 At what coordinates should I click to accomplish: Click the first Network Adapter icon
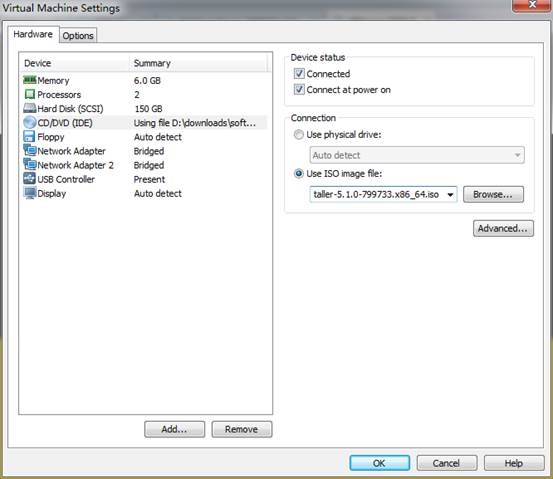point(30,151)
